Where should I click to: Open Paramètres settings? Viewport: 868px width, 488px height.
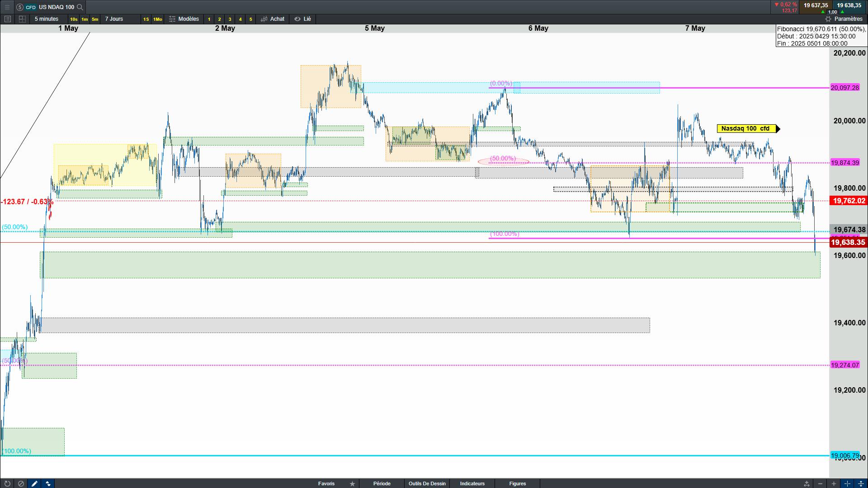tap(844, 19)
